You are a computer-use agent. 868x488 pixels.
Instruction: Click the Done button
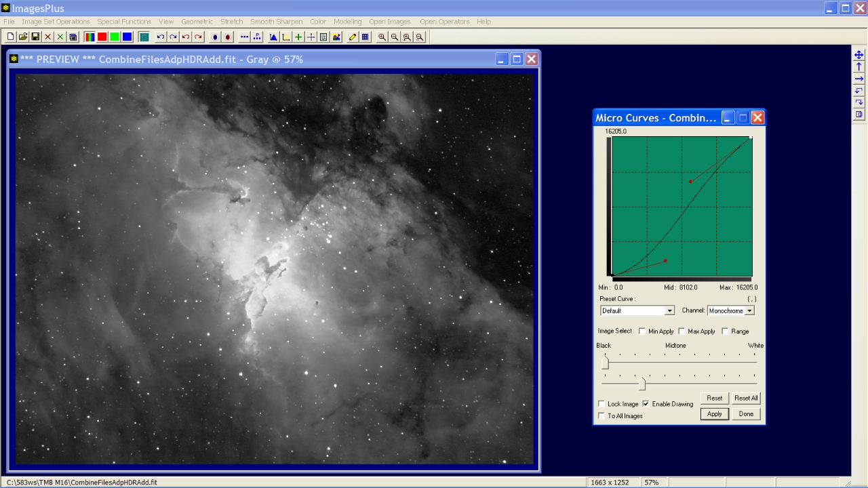(746, 414)
